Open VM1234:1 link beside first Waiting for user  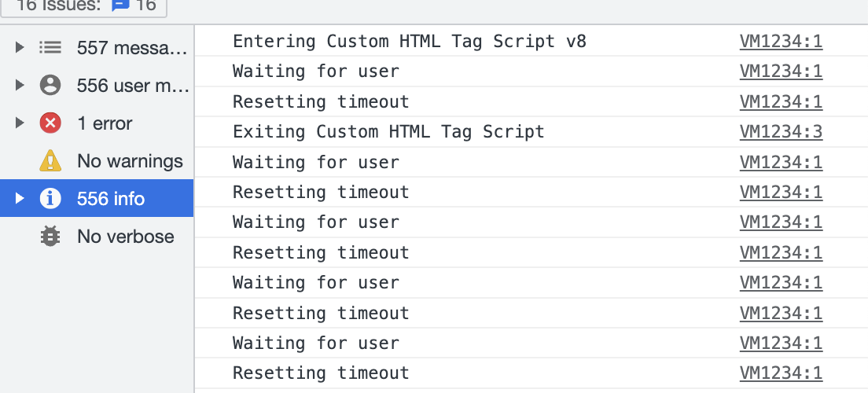tap(781, 72)
